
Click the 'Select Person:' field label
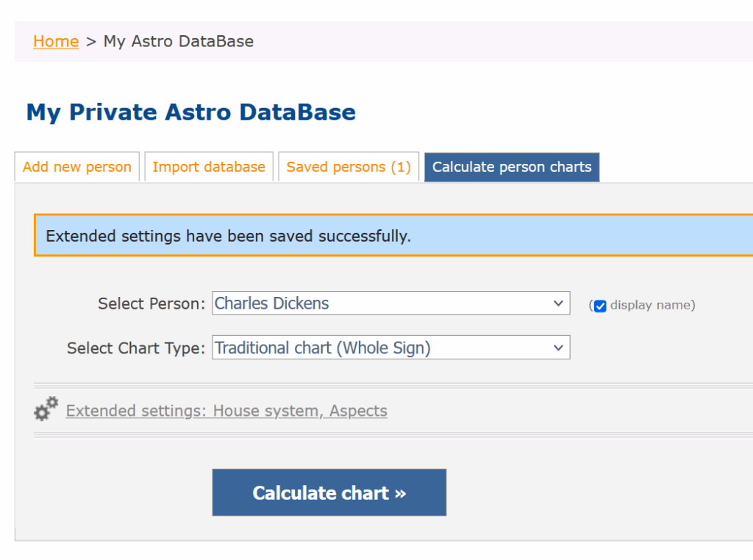(151, 304)
